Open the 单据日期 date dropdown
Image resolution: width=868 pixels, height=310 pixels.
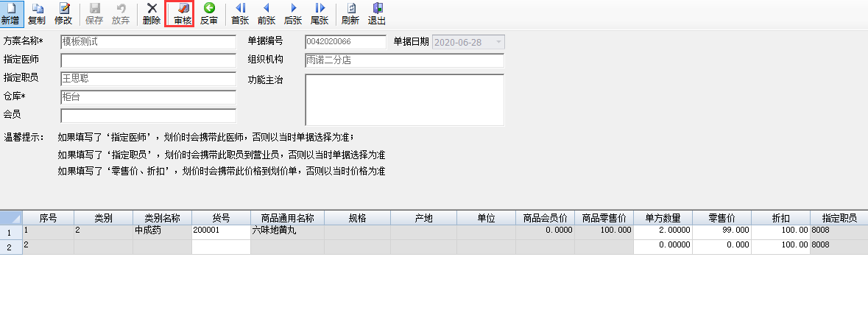pyautogui.click(x=498, y=42)
